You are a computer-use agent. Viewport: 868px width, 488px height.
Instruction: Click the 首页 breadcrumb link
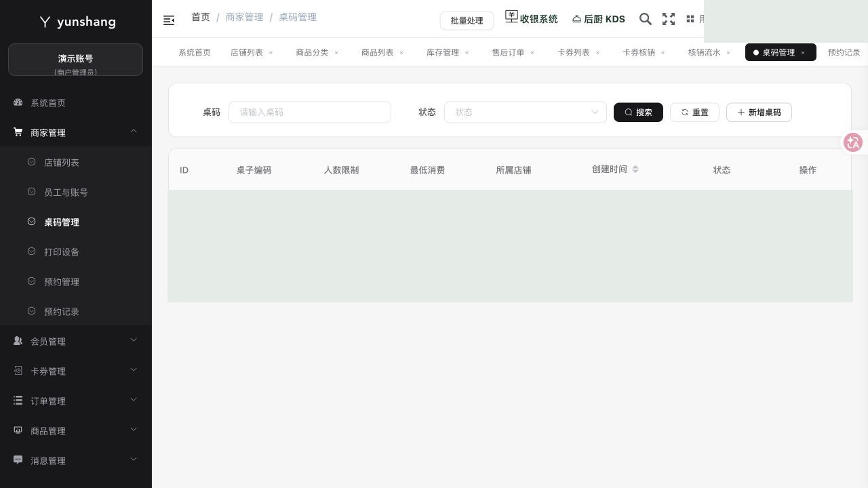[201, 17]
